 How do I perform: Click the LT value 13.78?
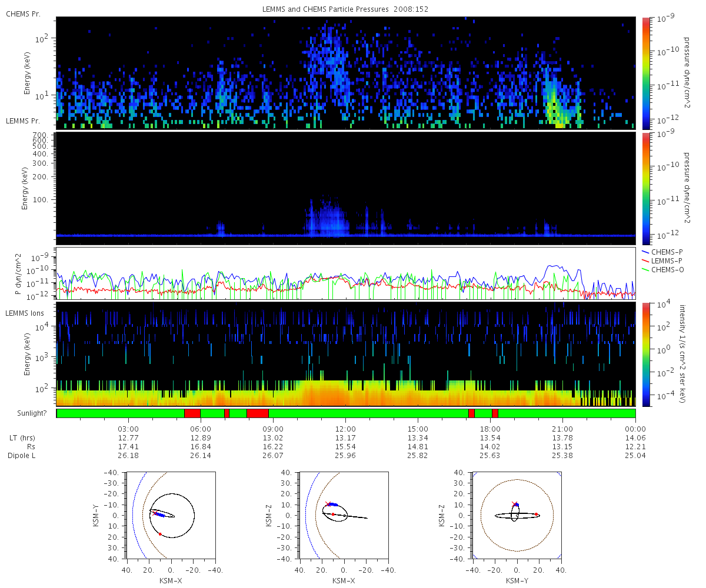[x=563, y=437]
